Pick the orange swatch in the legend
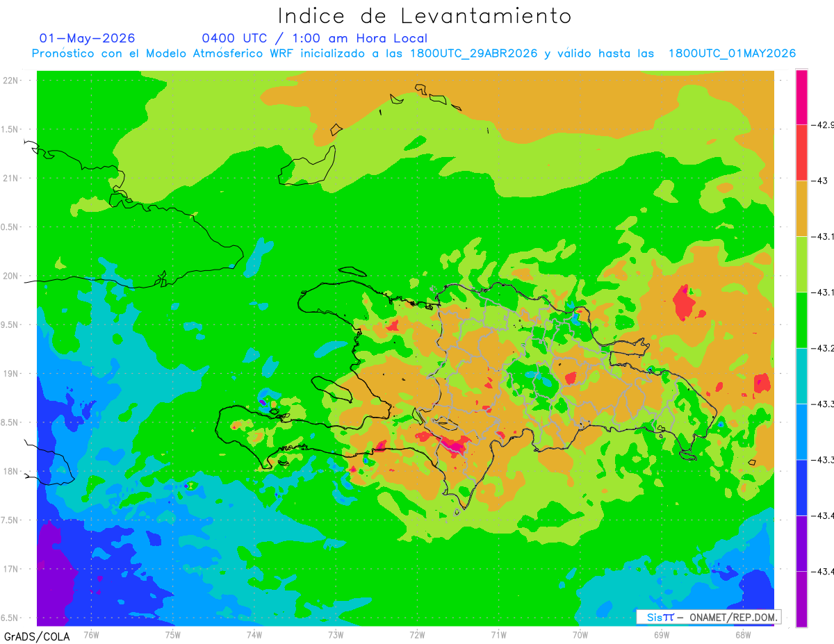The image size is (834, 644). coord(801,208)
